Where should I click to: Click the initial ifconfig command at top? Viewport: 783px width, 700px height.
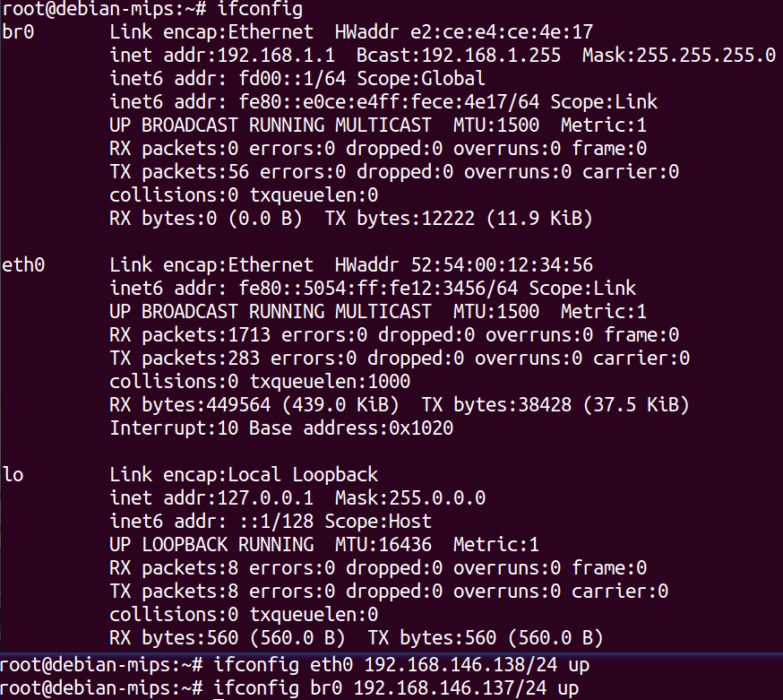260,9
